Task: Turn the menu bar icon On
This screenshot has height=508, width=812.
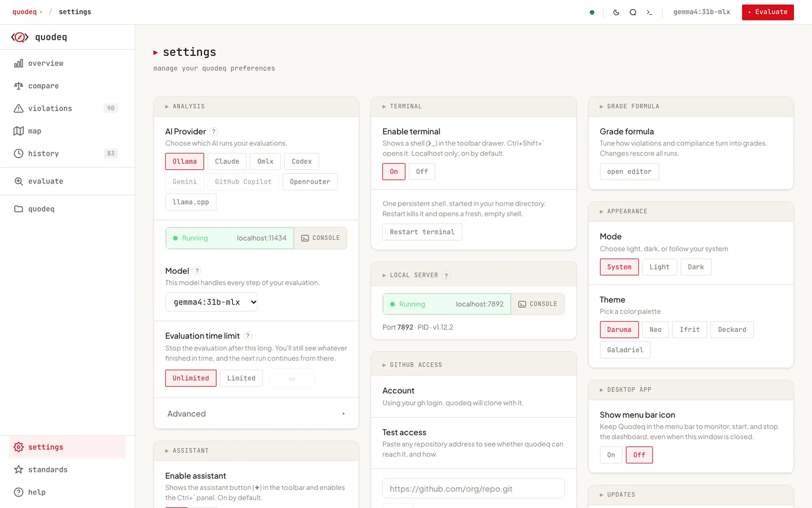Action: tap(611, 455)
